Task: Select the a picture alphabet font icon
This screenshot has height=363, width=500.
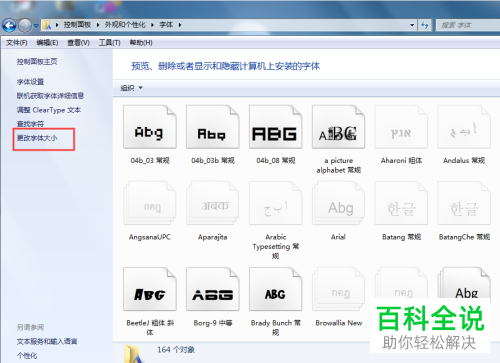Action: tap(339, 127)
